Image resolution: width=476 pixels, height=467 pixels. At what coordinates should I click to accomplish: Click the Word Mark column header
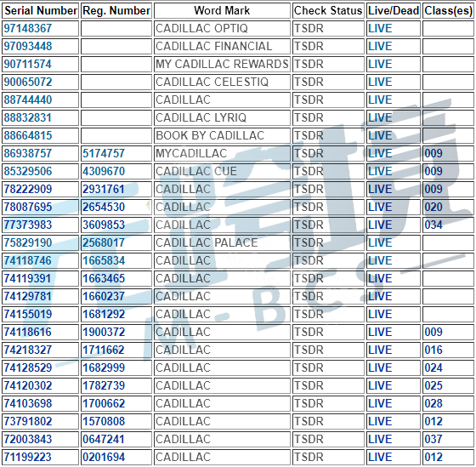[222, 11]
